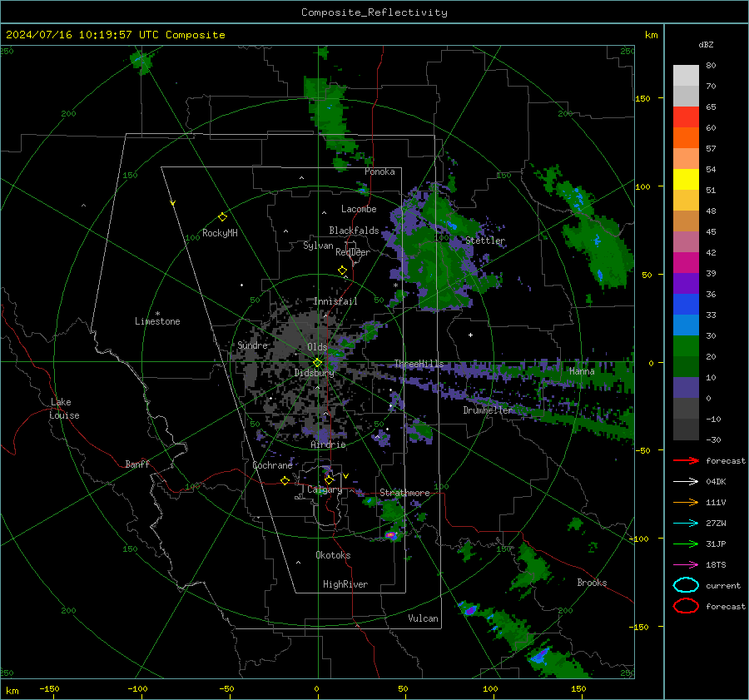Click the HighRiver city label
This screenshot has width=749, height=700.
pyautogui.click(x=345, y=584)
